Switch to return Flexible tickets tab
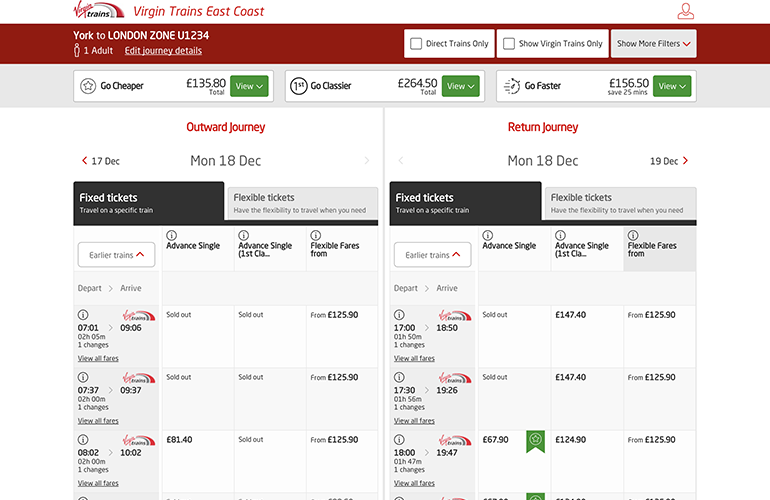Viewport: 770px width, 500px height. pyautogui.click(x=621, y=203)
